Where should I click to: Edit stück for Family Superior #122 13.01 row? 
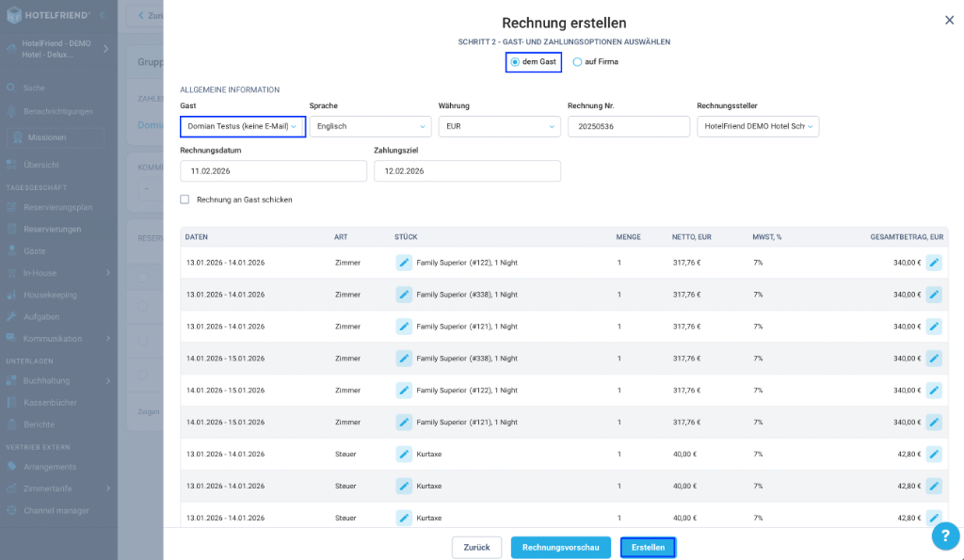coord(404,263)
